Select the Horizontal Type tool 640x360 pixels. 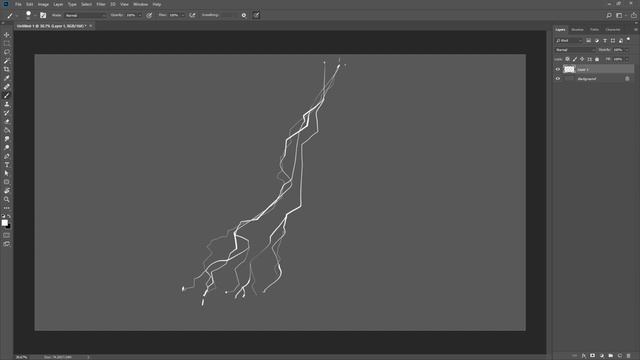point(7,164)
